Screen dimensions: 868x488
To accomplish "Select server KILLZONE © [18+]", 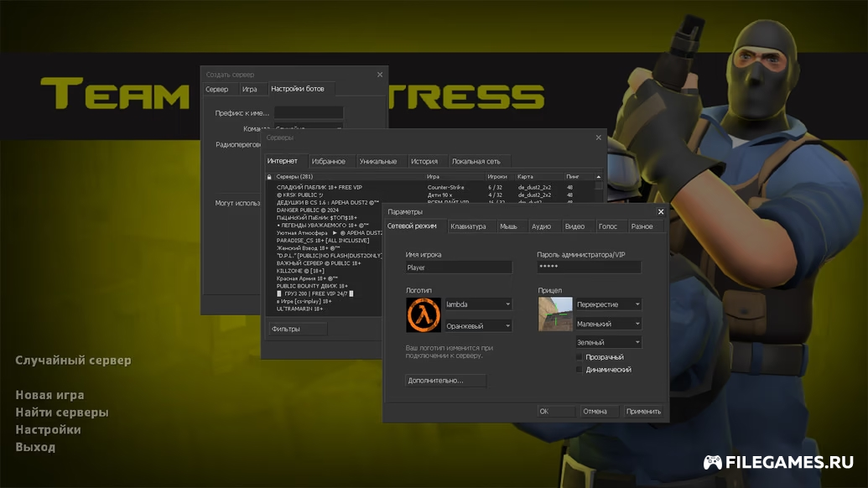I will pyautogui.click(x=300, y=271).
